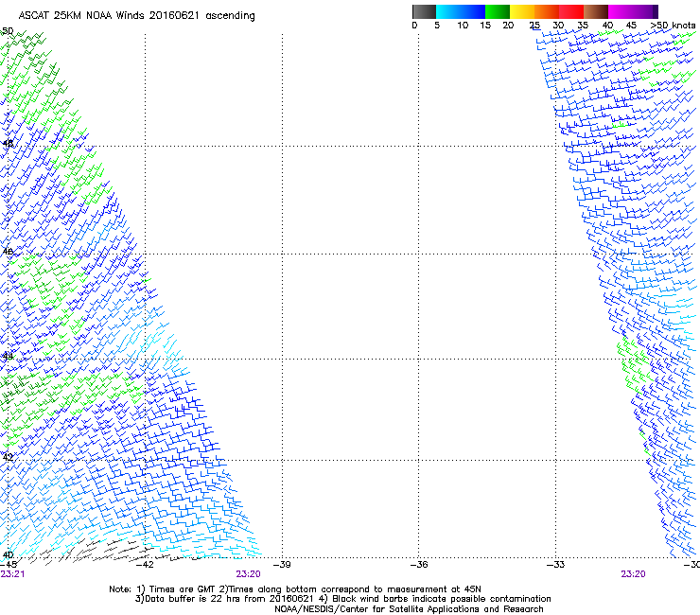This screenshot has width=700, height=615.
Task: Click the -45 longitude axis label
Action: click(9, 565)
